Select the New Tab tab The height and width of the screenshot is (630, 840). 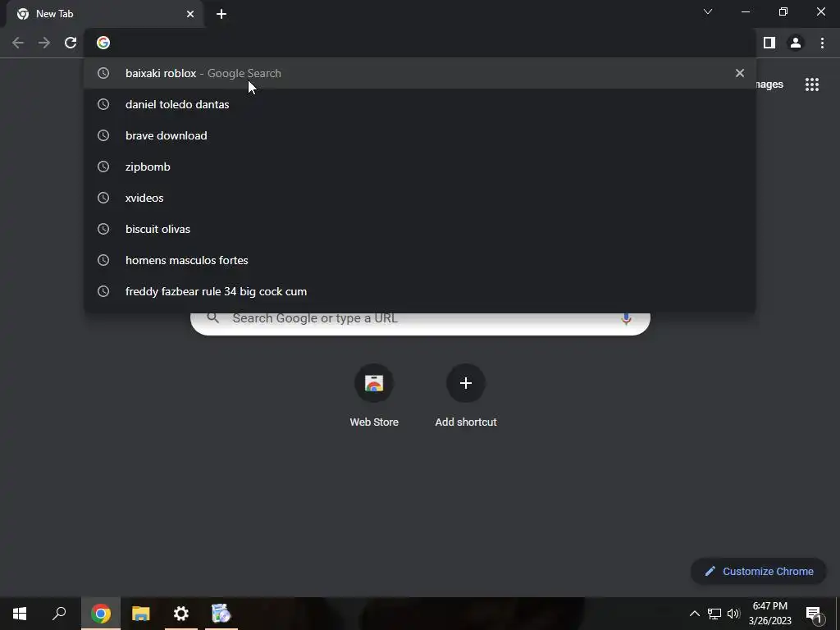[105, 14]
